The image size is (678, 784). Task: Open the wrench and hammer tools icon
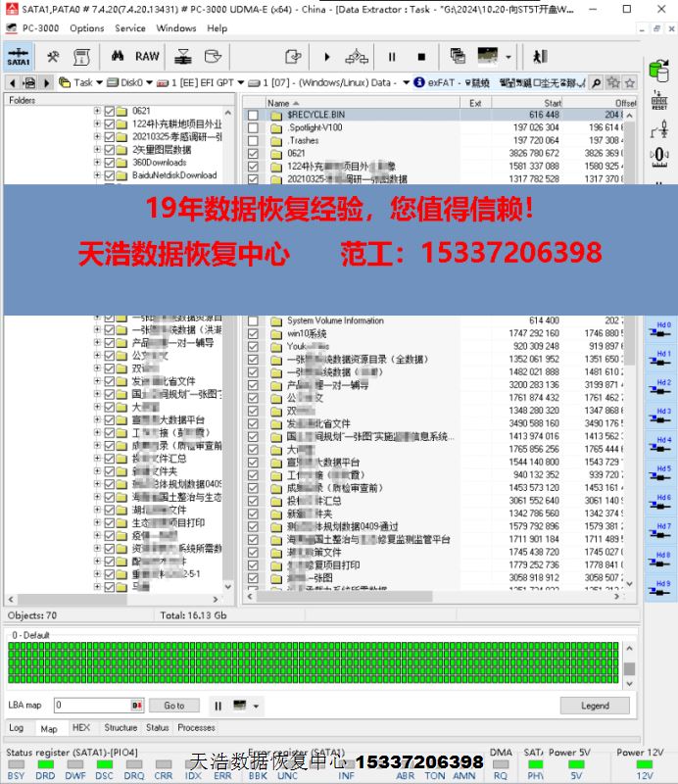click(53, 56)
